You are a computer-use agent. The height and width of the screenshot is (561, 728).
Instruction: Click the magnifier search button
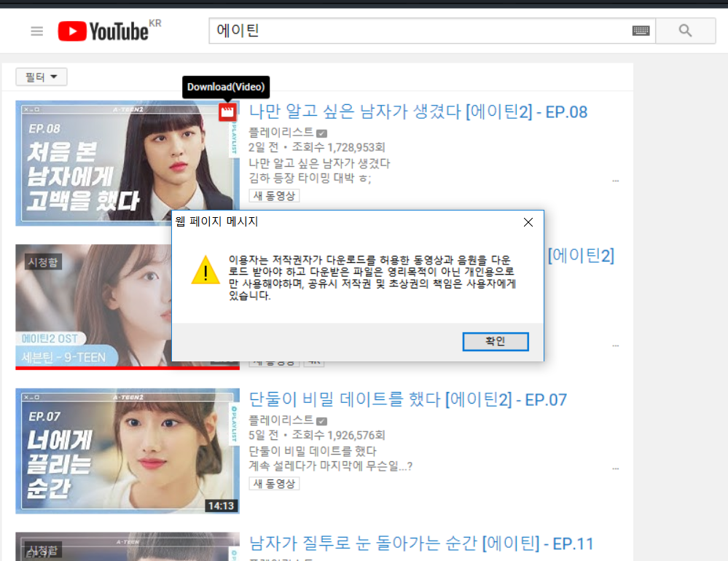tap(685, 31)
